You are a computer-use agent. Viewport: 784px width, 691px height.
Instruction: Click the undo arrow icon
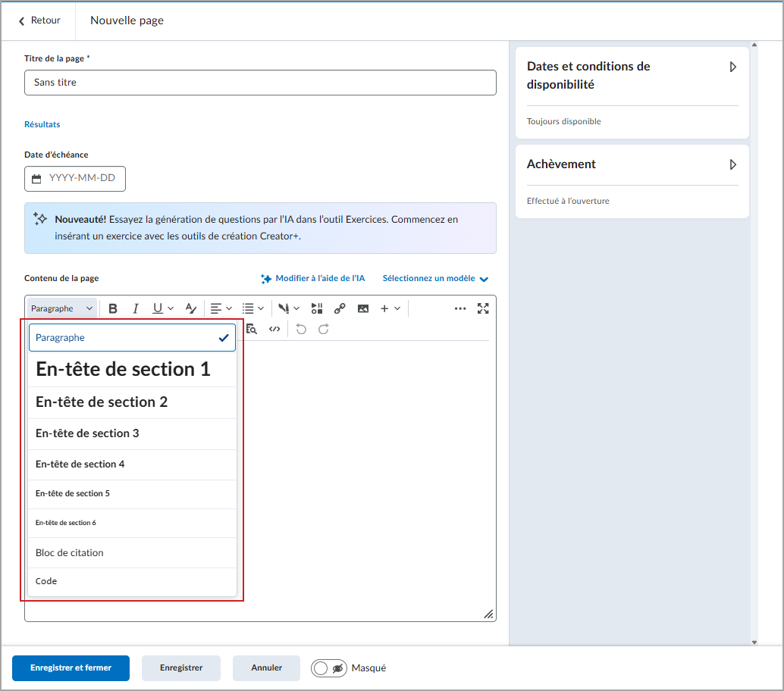click(301, 330)
